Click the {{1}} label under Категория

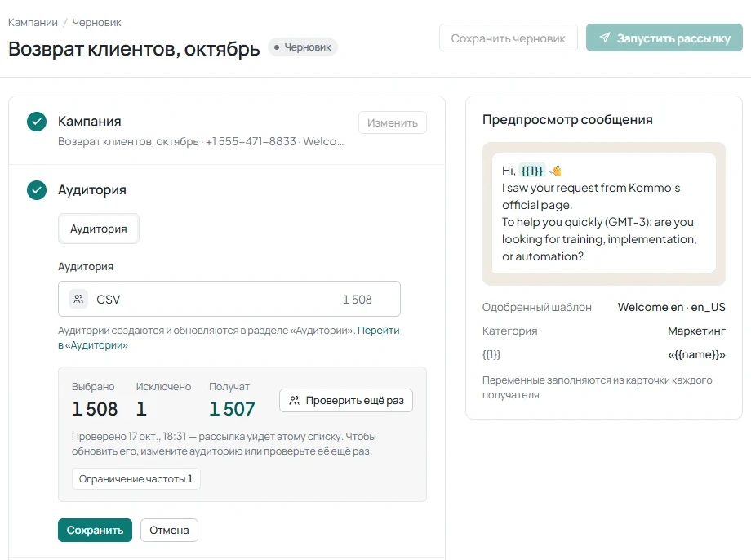491,354
